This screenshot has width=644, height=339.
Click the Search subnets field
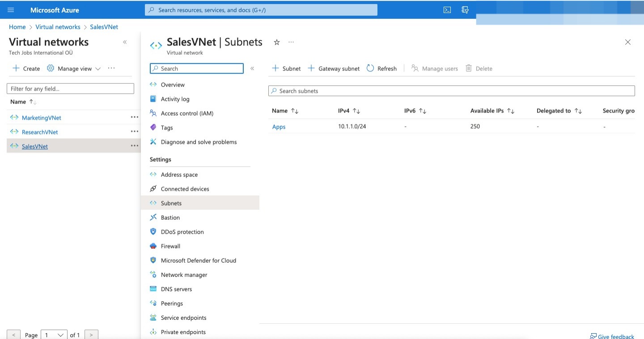pos(452,91)
